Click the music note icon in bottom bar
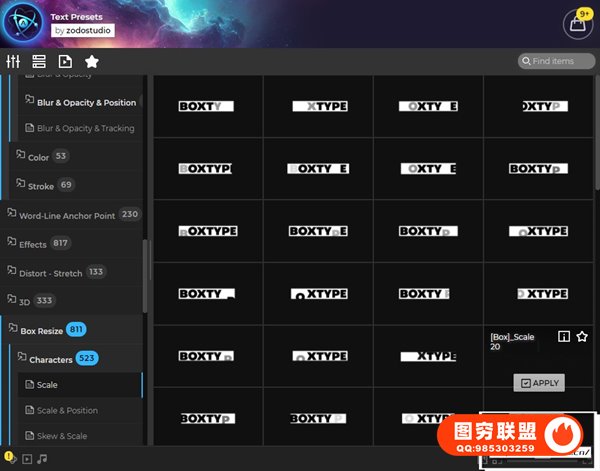The image size is (600, 471). point(42,459)
